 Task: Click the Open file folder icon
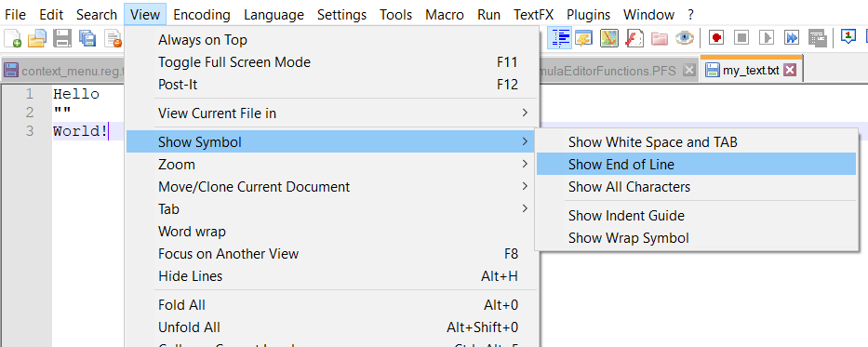37,38
